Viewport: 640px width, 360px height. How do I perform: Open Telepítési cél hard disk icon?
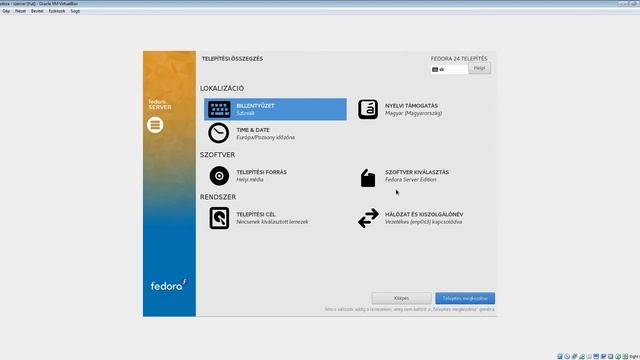click(x=219, y=218)
